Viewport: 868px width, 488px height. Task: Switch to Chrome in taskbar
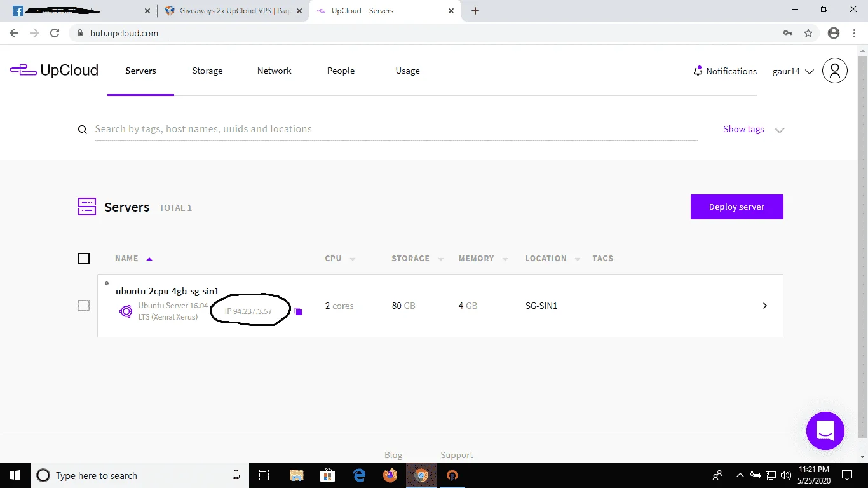tap(421, 475)
